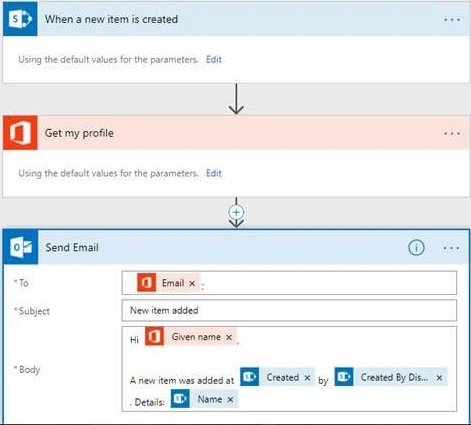Open ellipsis menu for Send Email
471x425 pixels.
pyautogui.click(x=452, y=248)
